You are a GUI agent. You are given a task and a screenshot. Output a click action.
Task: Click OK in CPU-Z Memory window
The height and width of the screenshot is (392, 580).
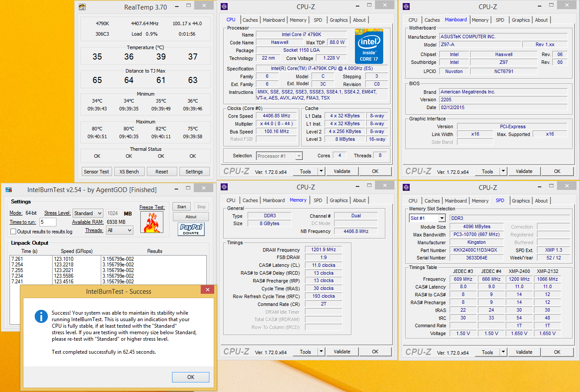tap(375, 352)
